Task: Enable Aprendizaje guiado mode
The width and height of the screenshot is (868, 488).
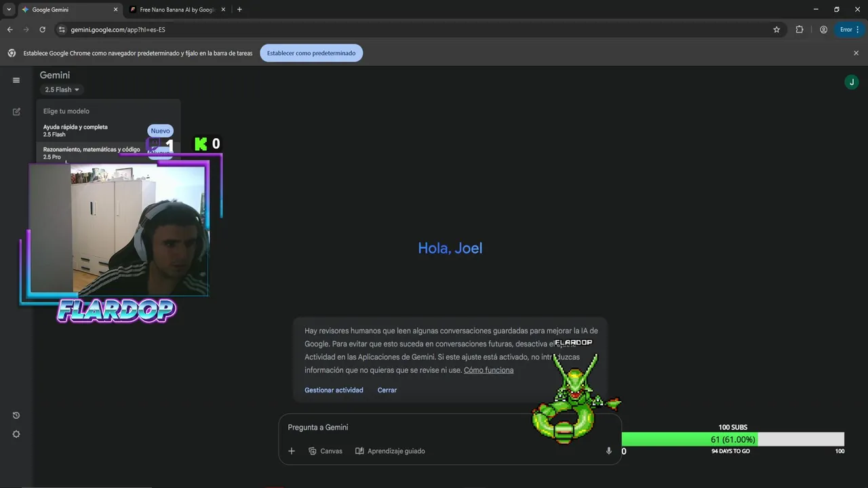Action: (390, 451)
